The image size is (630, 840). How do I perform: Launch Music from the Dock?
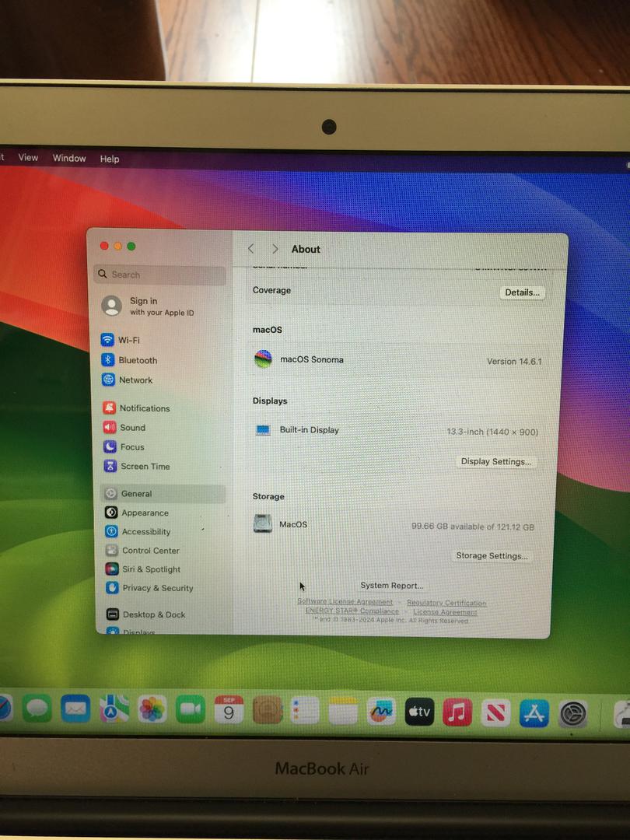coord(457,712)
